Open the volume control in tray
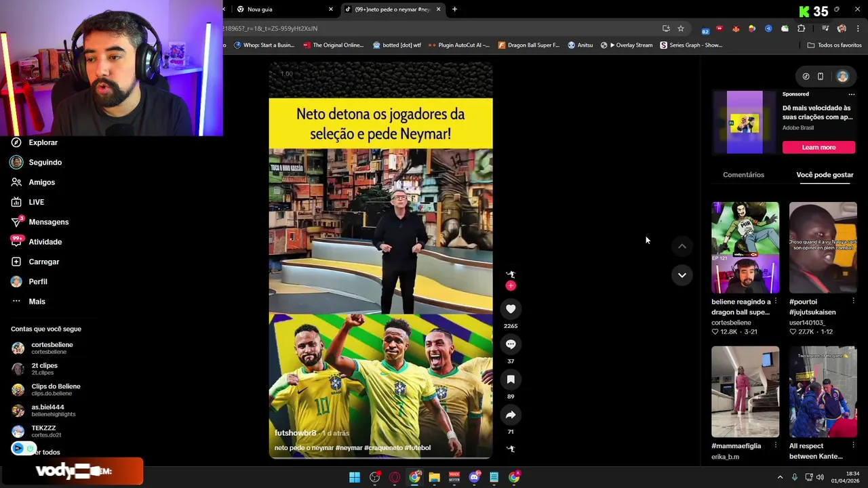This screenshot has height=488, width=868. pos(820,477)
